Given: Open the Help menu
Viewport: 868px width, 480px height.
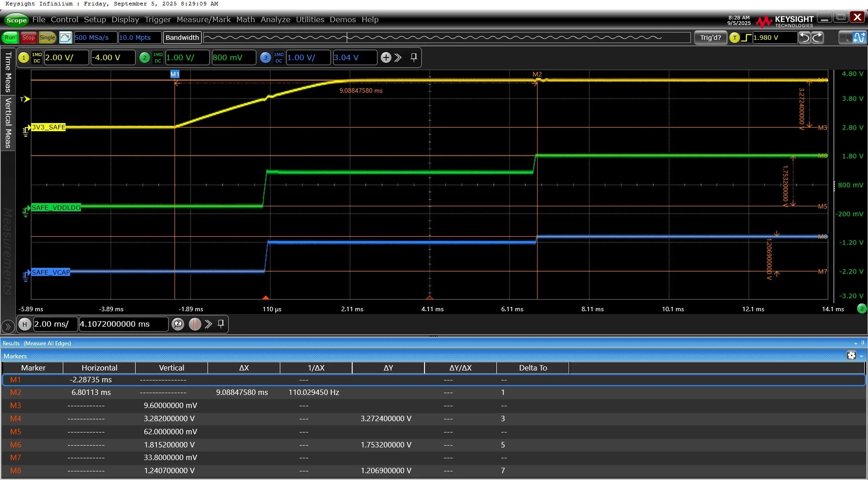Looking at the screenshot, I should click(370, 19).
